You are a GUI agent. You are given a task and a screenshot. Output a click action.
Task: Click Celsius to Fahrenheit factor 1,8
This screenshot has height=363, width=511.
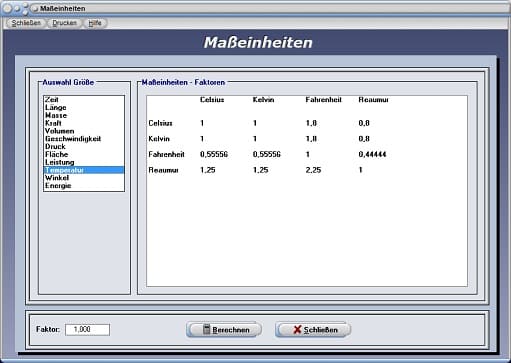click(311, 123)
